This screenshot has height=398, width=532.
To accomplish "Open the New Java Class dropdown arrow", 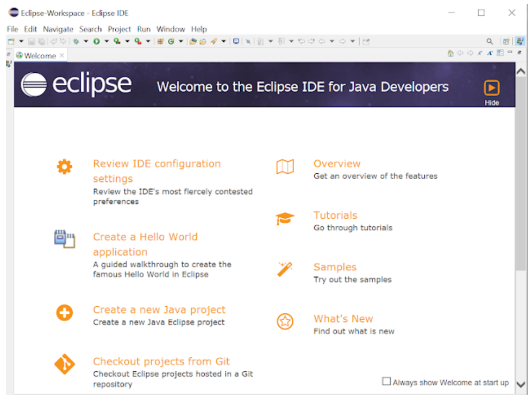I will point(181,41).
